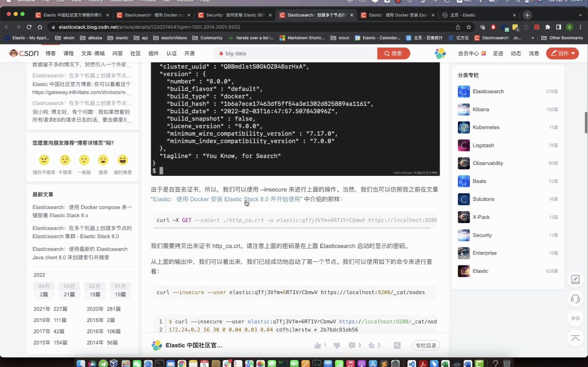Toggle the bookmark star in address bar
Viewport: 588px width, 367px height.
point(469,27)
